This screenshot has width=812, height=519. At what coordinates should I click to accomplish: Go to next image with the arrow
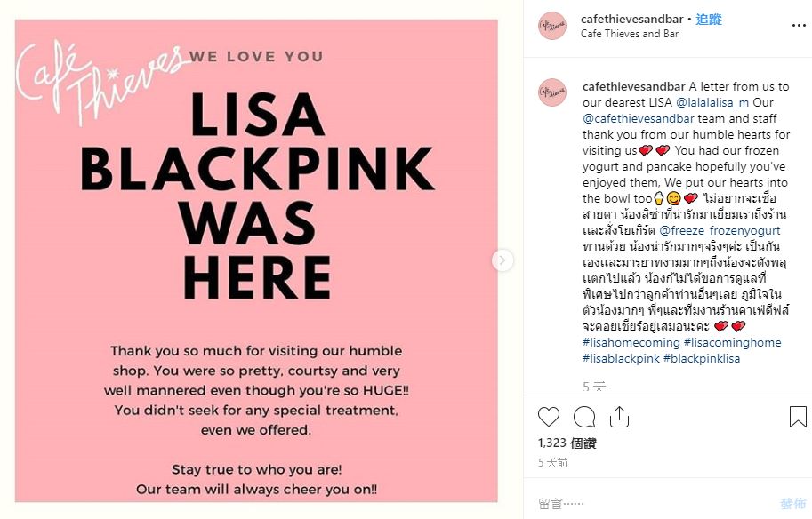(x=502, y=260)
